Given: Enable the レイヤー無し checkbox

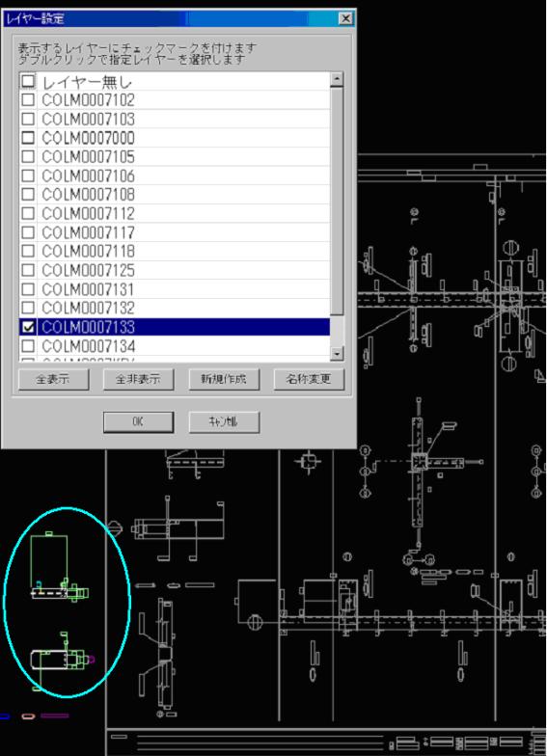Looking at the screenshot, I should (28, 81).
